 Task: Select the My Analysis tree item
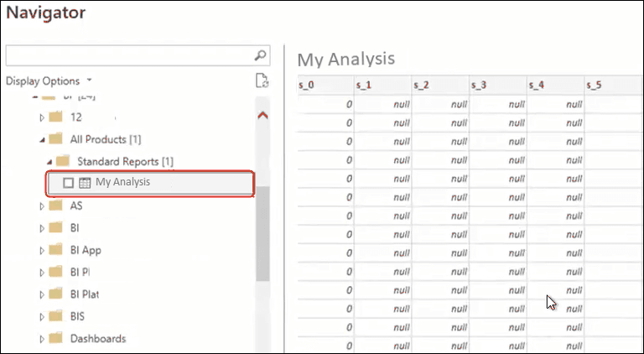[150, 184]
